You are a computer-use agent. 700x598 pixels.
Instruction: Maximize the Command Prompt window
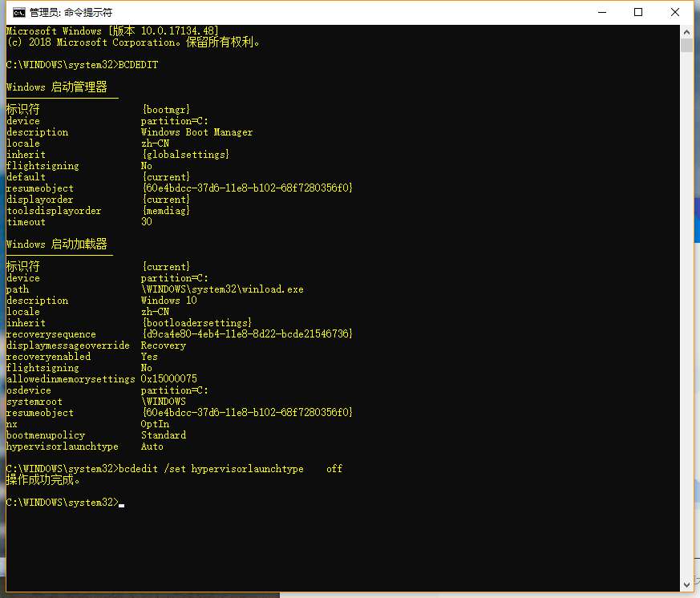click(x=638, y=12)
